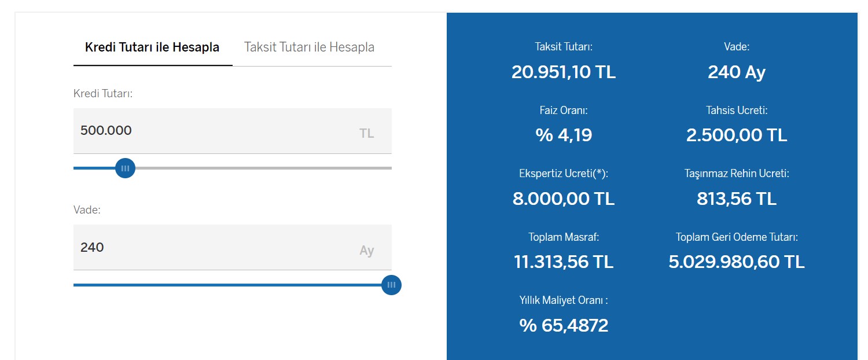
Task: Click the Ekspertiz Ücreti(*) label
Action: [564, 173]
